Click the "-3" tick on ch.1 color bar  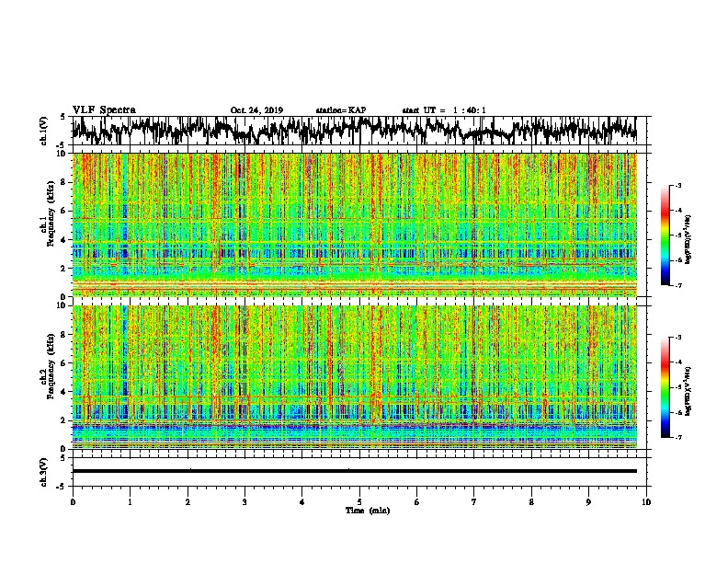point(678,186)
